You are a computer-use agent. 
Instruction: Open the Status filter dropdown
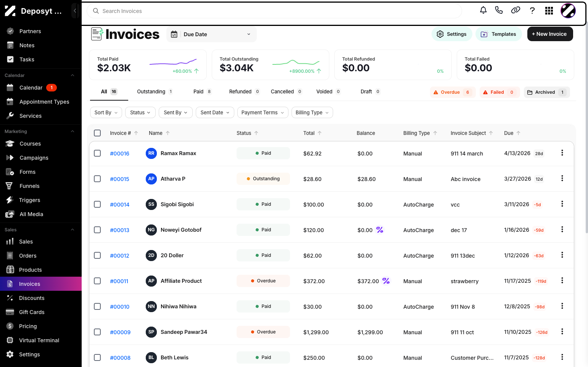pos(140,112)
